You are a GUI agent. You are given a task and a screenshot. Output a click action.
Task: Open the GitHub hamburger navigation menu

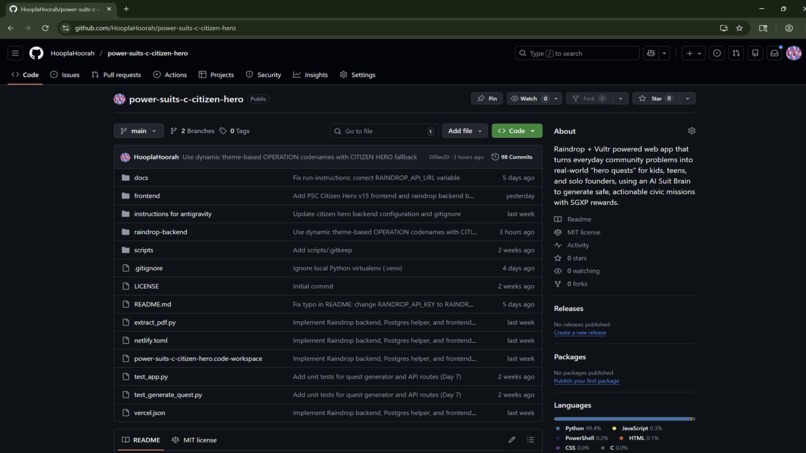[x=15, y=53]
